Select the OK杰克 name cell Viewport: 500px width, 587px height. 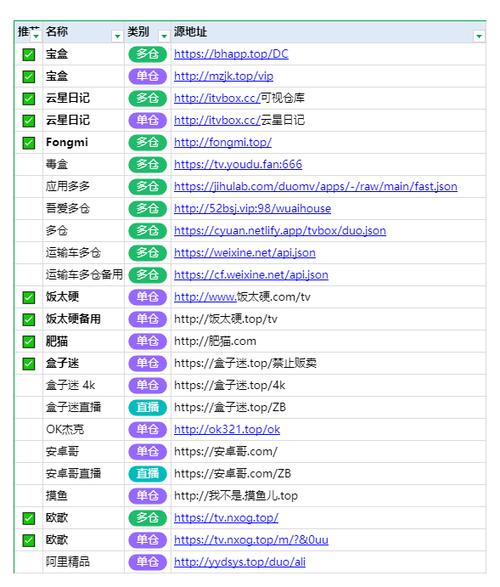click(x=83, y=430)
